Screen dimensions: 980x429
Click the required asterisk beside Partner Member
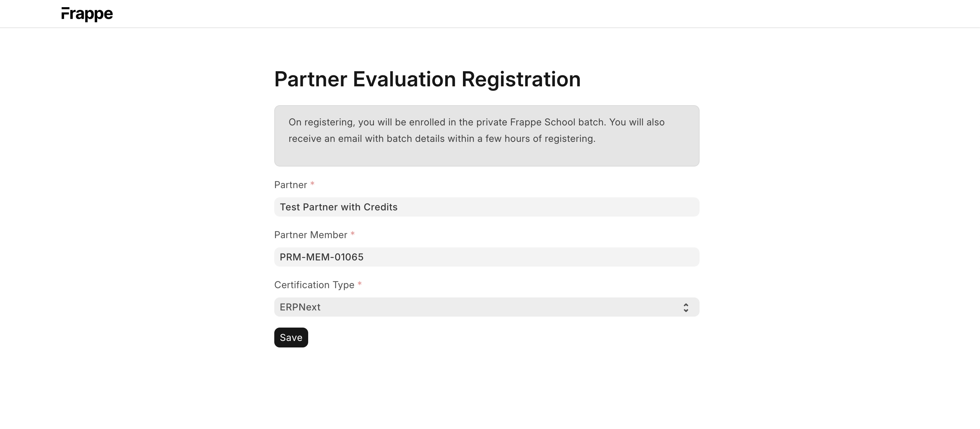click(x=353, y=234)
